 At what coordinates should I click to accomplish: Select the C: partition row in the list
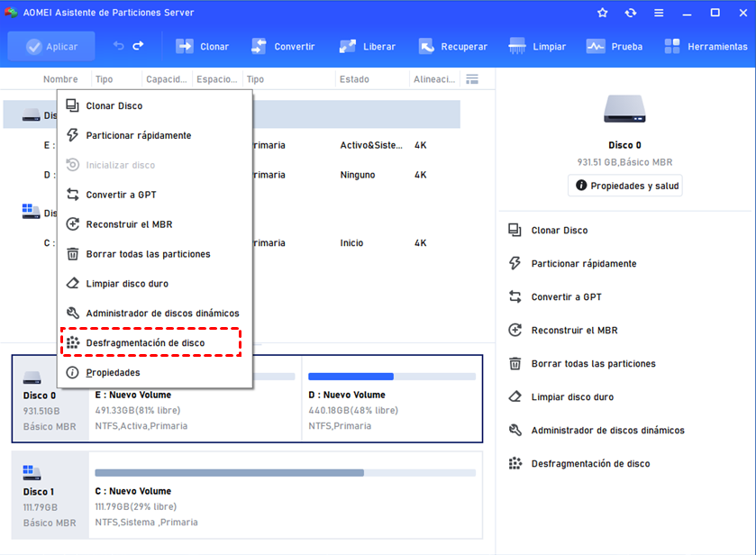tap(232, 243)
